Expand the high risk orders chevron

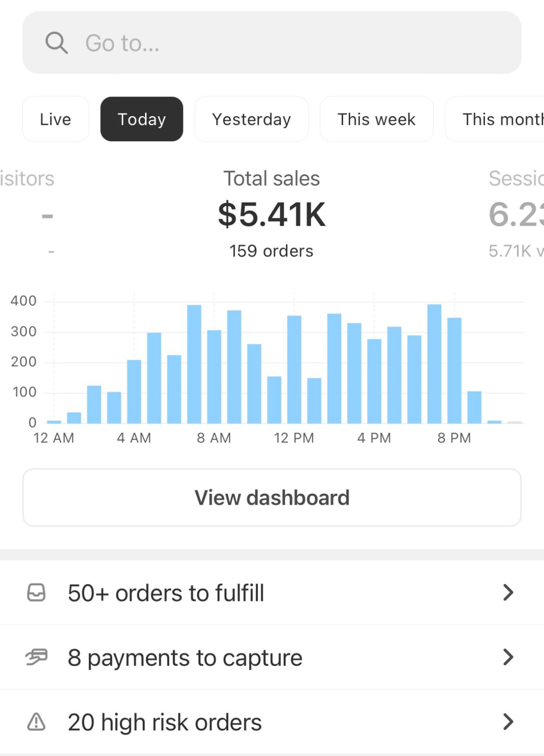508,722
